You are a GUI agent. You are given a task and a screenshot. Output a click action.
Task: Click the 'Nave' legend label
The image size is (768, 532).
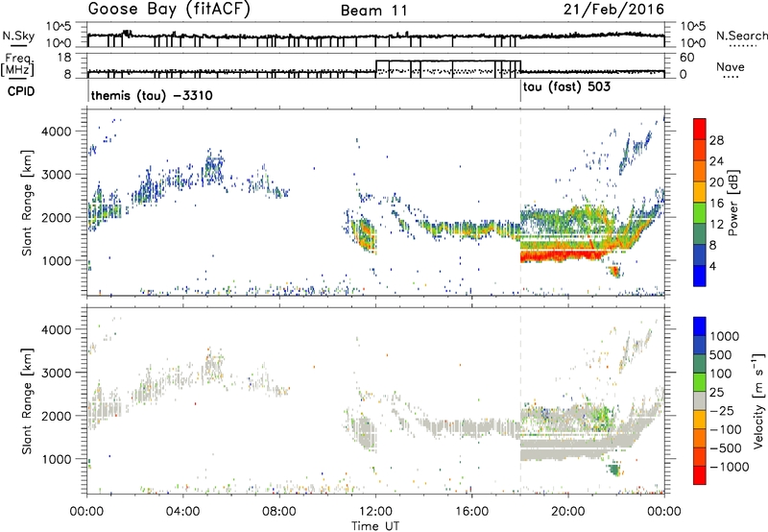731,66
